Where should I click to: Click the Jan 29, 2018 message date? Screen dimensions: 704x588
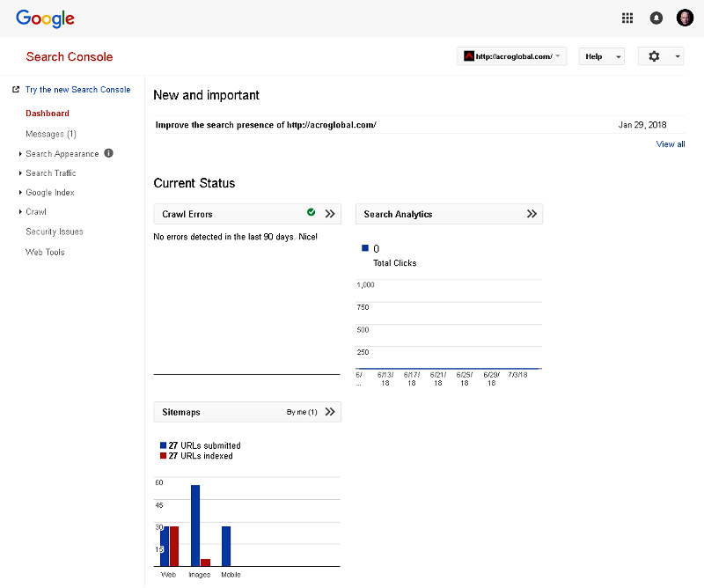(642, 125)
